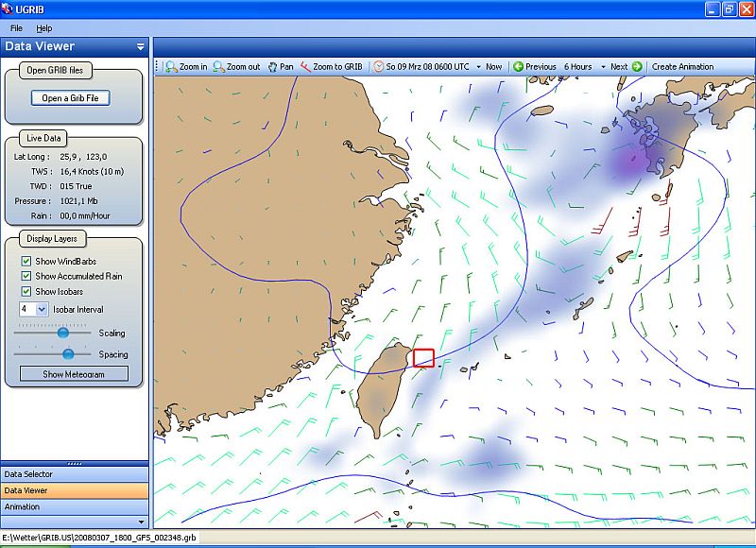
Task: Uncheck the Show Isobars option
Action: coord(26,291)
